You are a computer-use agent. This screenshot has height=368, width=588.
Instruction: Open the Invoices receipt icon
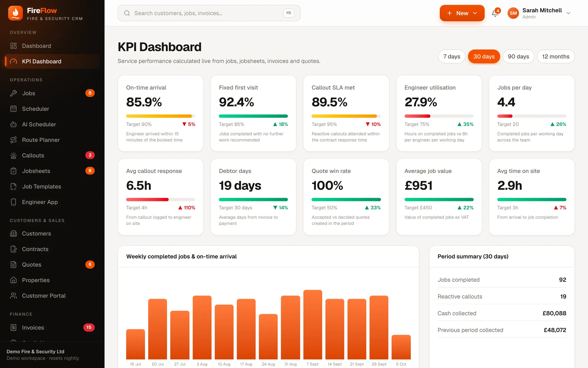(14, 328)
